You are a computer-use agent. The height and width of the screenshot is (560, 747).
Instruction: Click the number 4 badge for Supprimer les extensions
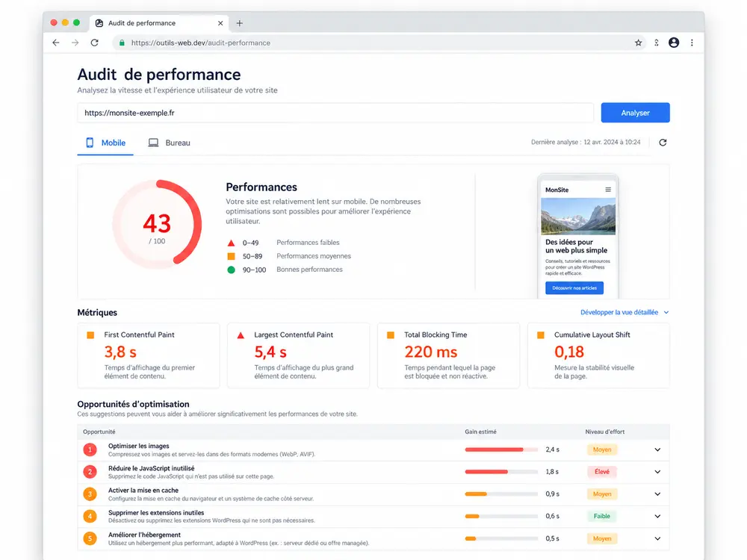click(x=90, y=516)
